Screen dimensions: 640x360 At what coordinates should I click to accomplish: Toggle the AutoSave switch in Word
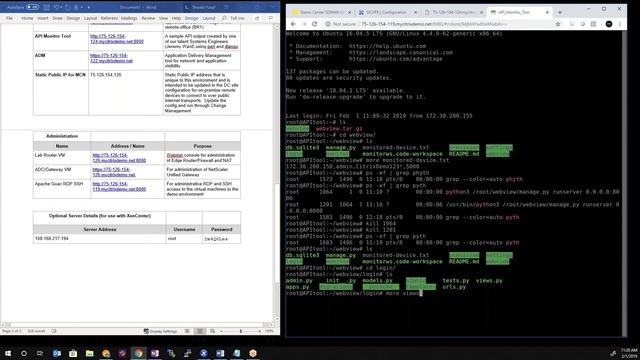pos(33,7)
